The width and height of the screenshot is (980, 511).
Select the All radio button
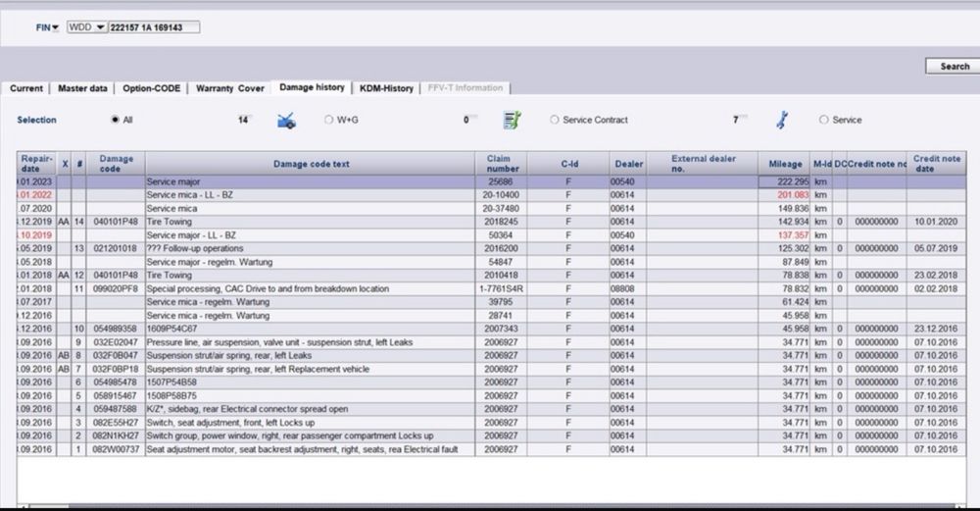pos(115,120)
